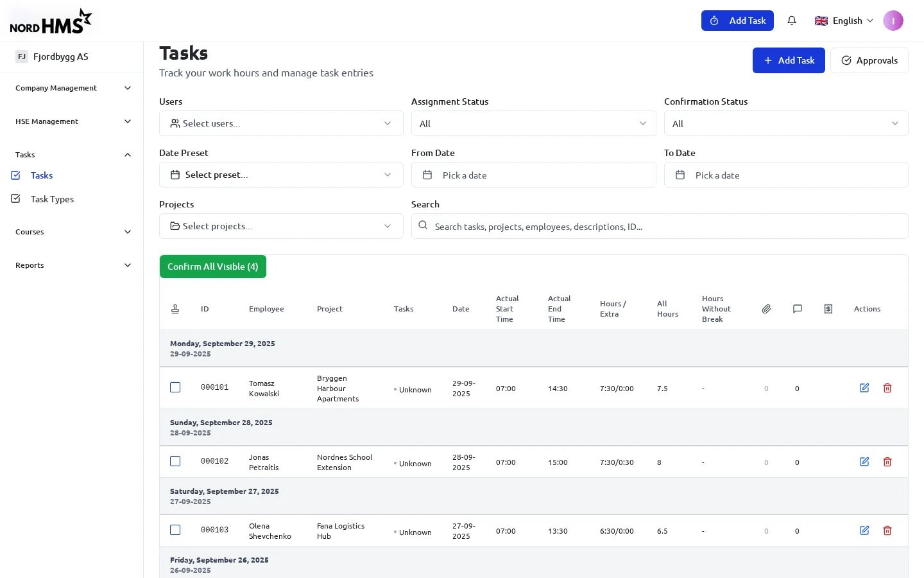Click the comments column icon

798,309
